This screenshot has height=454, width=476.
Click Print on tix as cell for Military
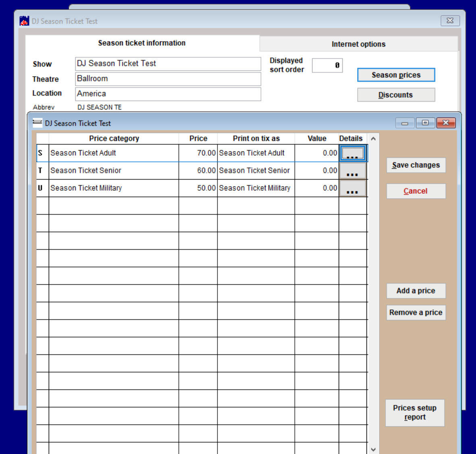pos(256,188)
